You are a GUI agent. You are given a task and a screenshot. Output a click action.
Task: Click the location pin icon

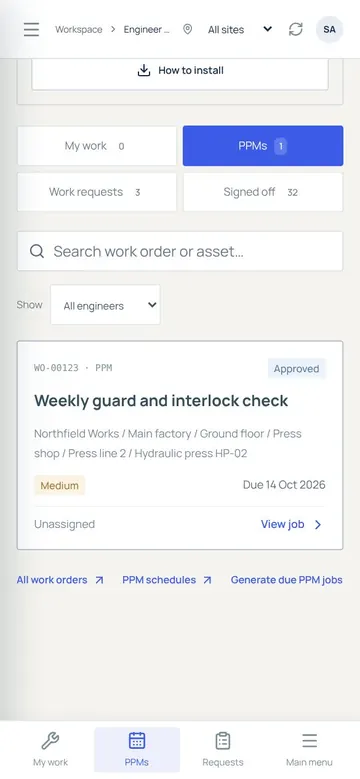(x=187, y=29)
